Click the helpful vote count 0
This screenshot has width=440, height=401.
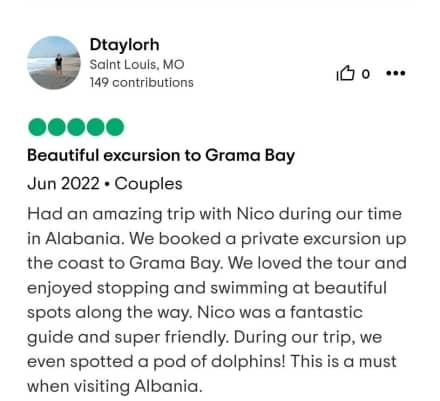pyautogui.click(x=366, y=74)
